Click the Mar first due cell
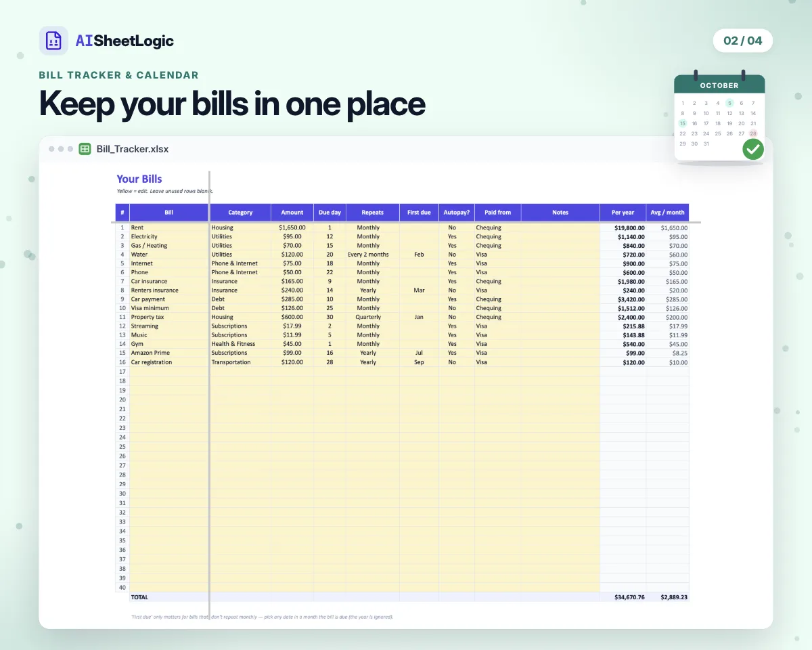 (419, 290)
